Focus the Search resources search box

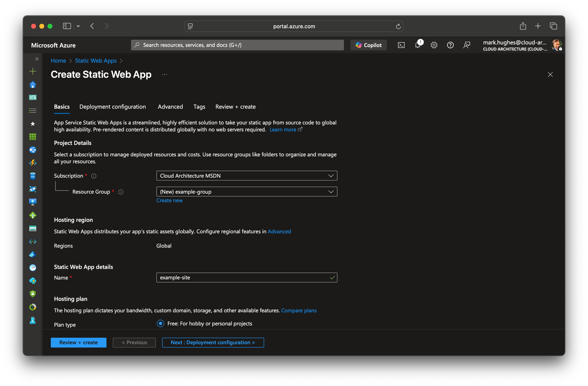[237, 45]
